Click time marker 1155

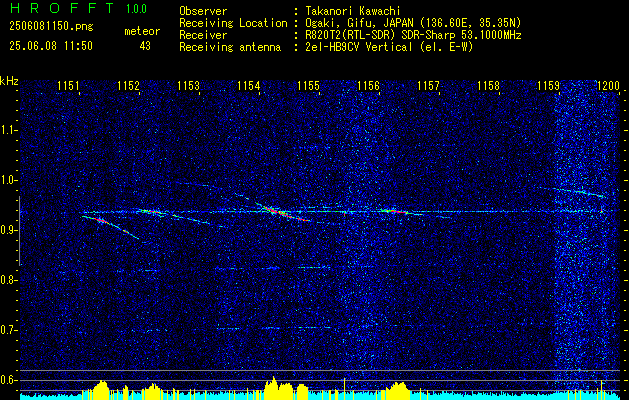tap(308, 86)
